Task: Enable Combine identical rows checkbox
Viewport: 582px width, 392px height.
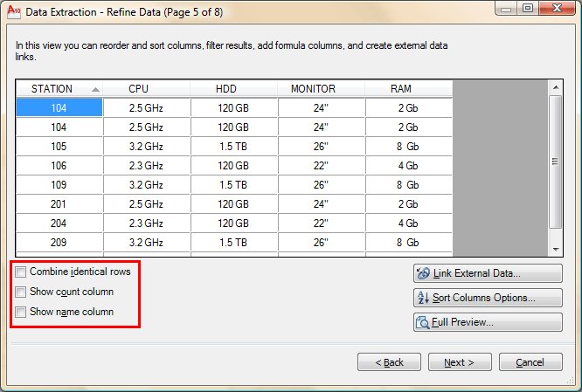Action: (21, 272)
